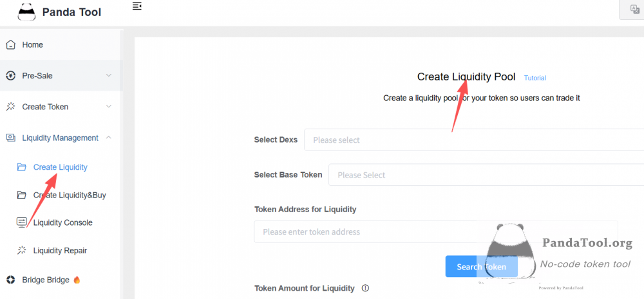Expand the Pre-Sale menu chevron
The image size is (644, 299).
109,75
